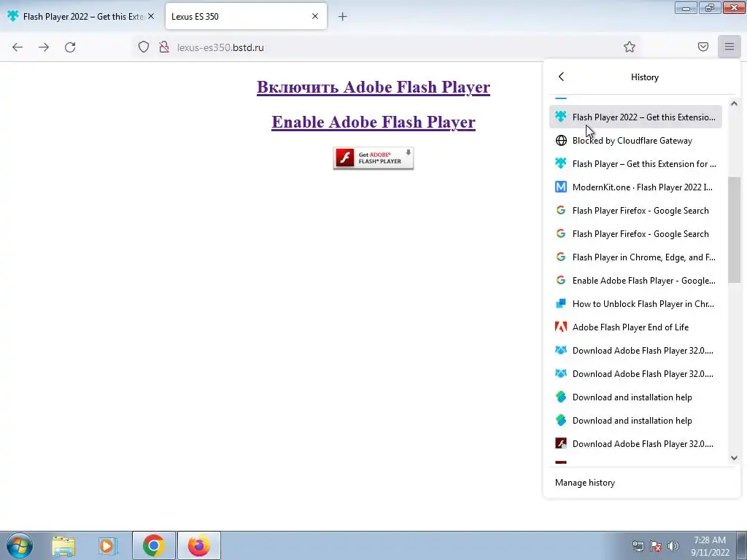747x560 pixels.
Task: Click the Get Adobe Flash Player badge
Action: (x=373, y=158)
